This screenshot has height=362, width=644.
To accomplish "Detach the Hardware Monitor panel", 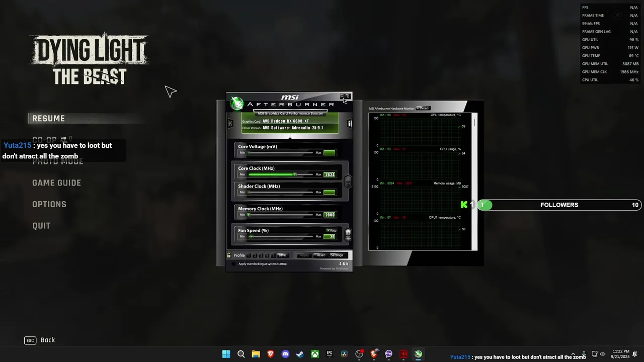I will pos(423,108).
